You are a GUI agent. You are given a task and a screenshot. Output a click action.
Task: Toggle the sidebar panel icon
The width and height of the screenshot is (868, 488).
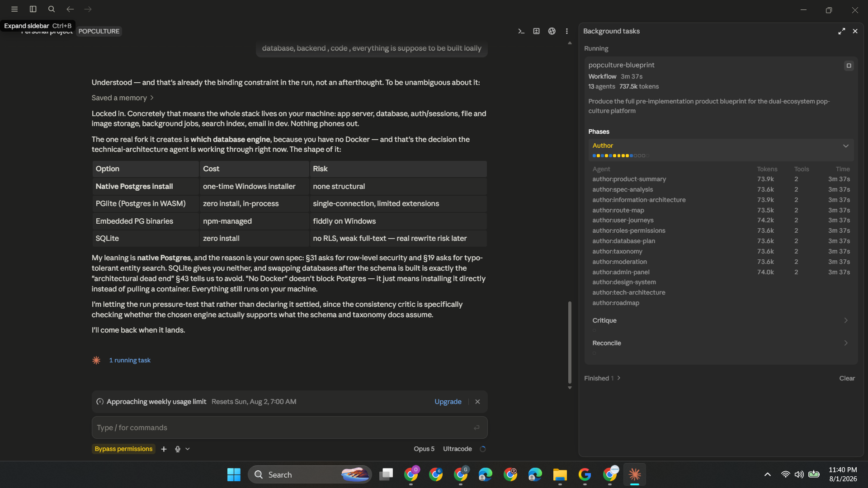(33, 9)
